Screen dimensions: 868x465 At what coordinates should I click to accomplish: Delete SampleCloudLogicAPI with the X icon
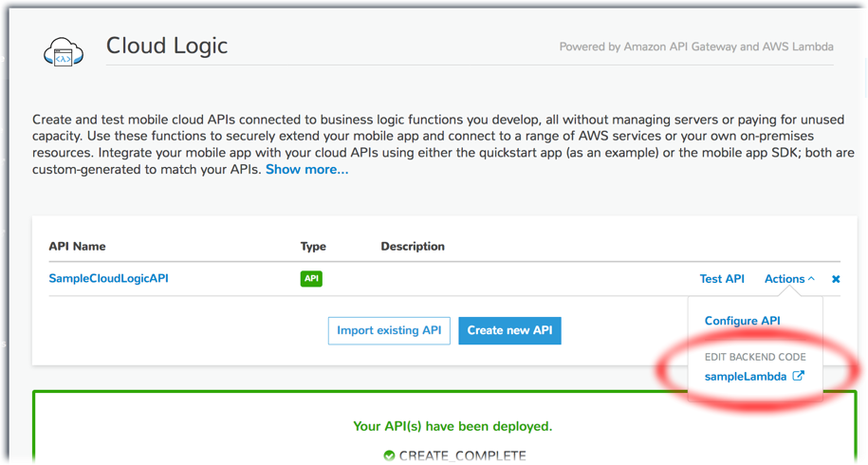click(x=836, y=279)
